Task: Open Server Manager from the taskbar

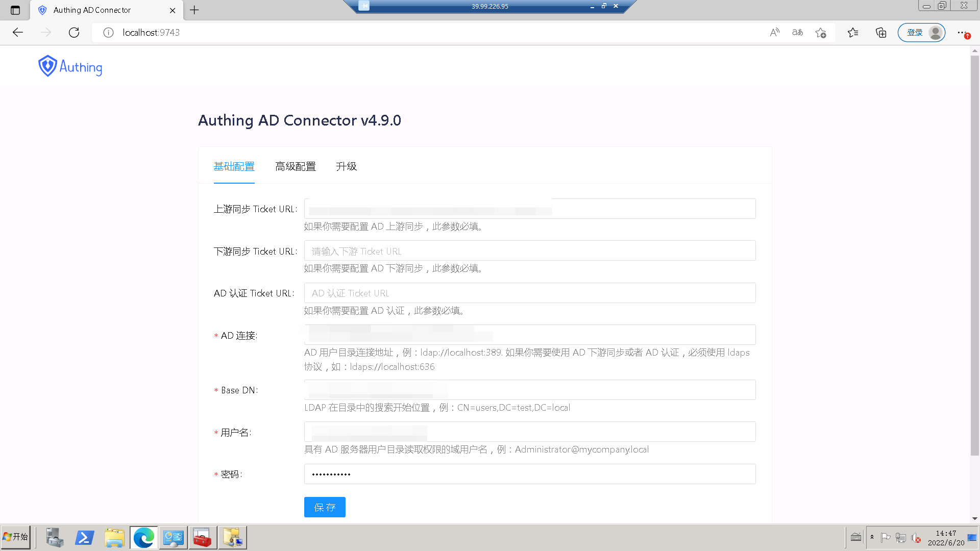Action: pos(54,537)
